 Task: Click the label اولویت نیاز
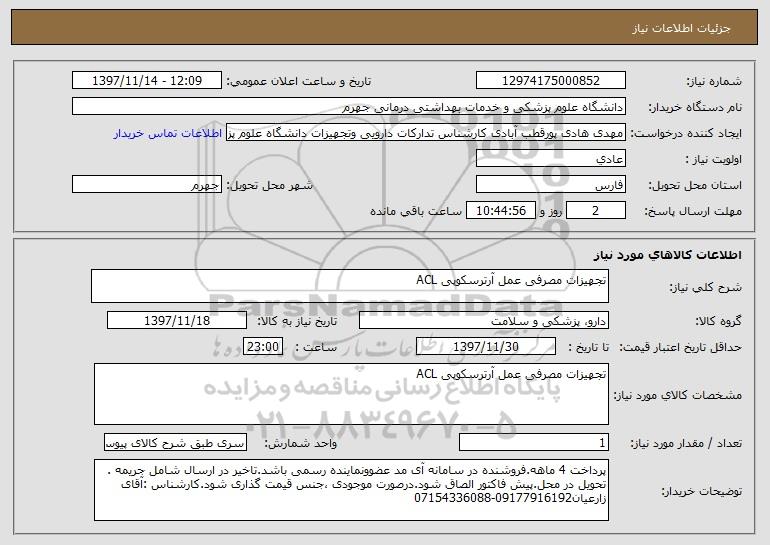pyautogui.click(x=714, y=160)
